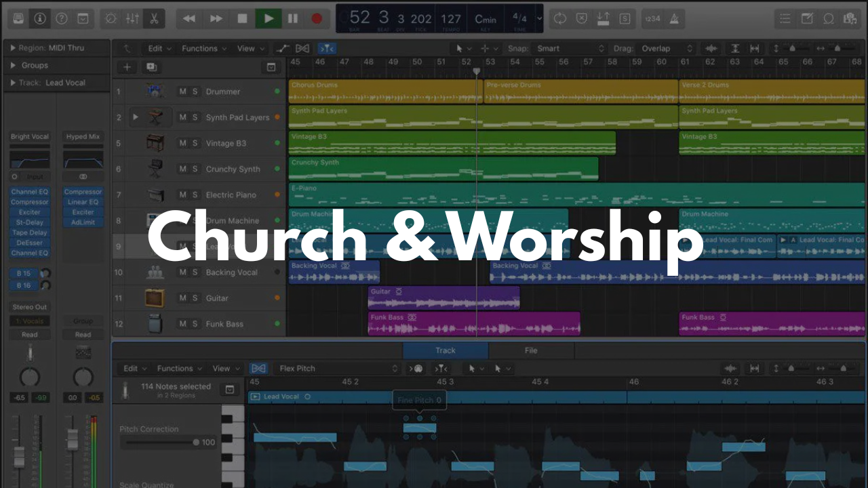
Task: Expand the Synth Pad Layers track stack
Action: (135, 117)
